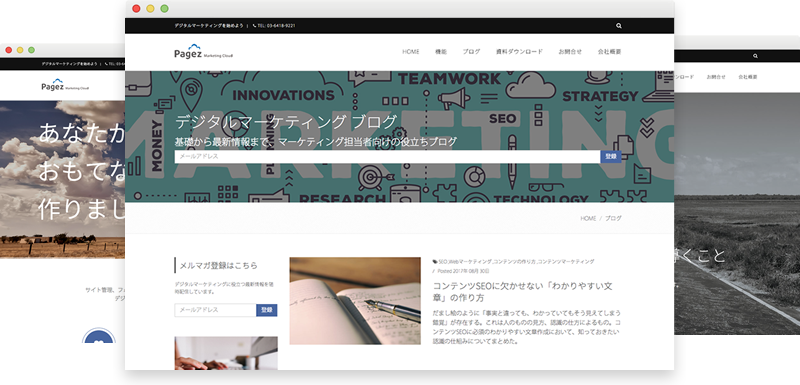Click the HOME breadcrumb link
This screenshot has width=800, height=385.
(x=588, y=218)
